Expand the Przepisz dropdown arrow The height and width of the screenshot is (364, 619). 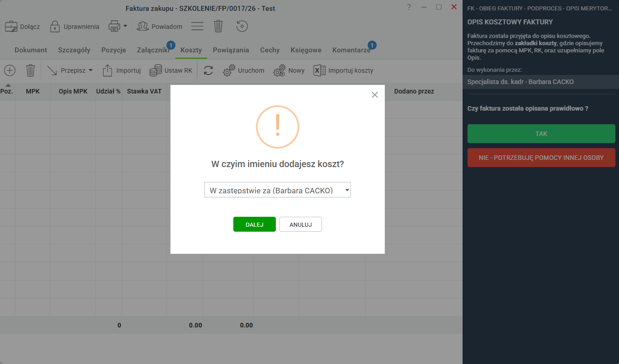tap(90, 70)
